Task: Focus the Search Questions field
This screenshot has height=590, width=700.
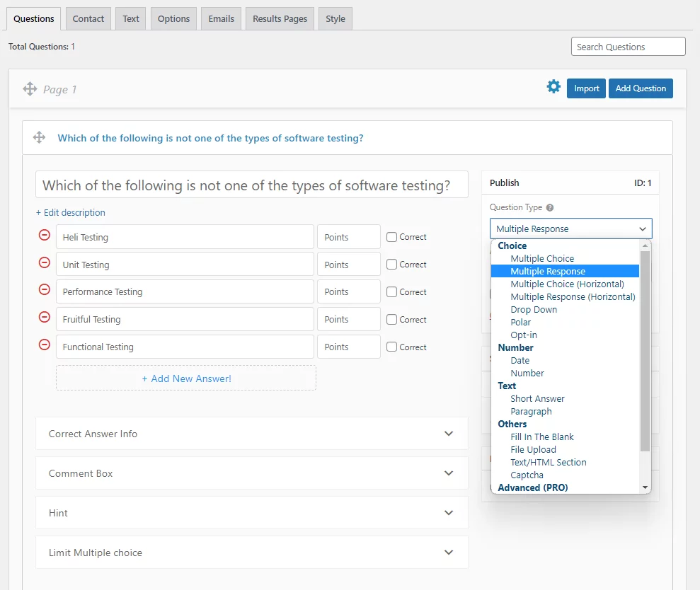Action: pyautogui.click(x=628, y=47)
